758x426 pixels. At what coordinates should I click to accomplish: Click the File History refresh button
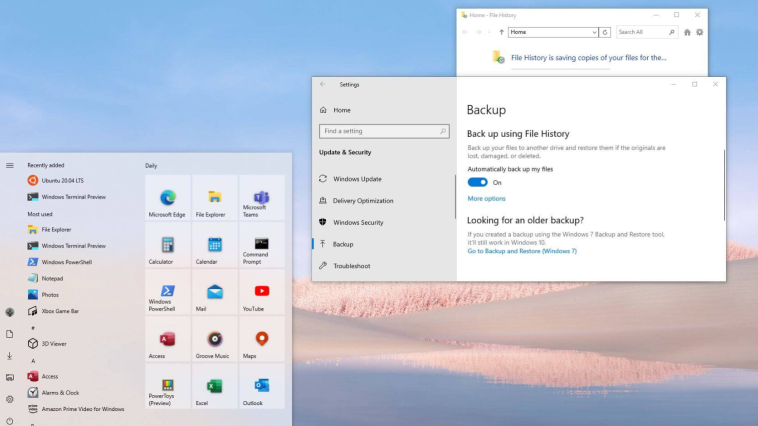(606, 32)
